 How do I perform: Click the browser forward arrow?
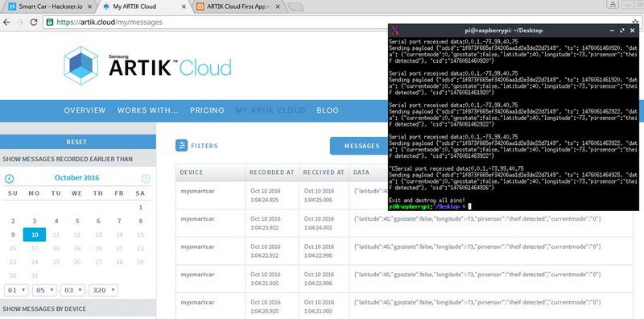tap(19, 23)
